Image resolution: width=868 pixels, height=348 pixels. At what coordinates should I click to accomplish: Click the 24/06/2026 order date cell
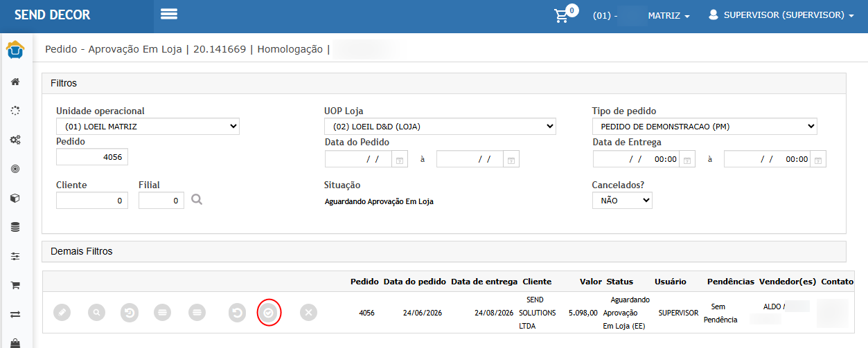423,313
